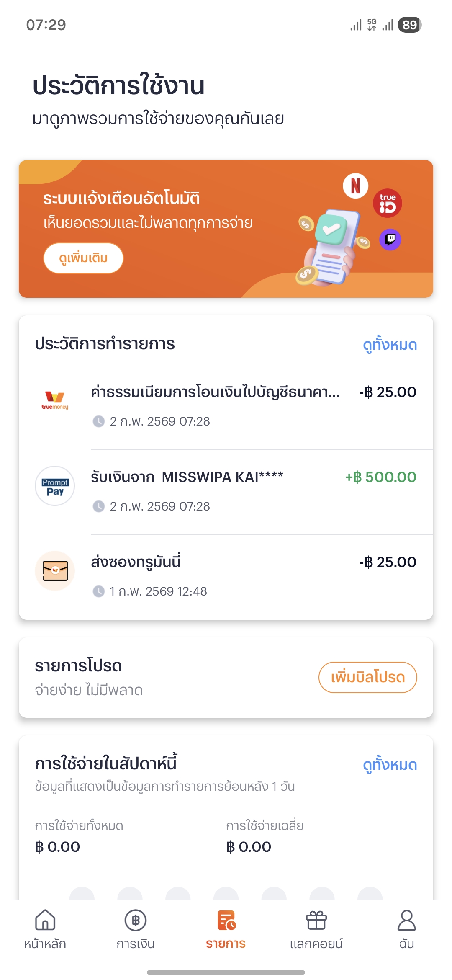View all transaction history via ดูทั้งหมด

pos(390,345)
